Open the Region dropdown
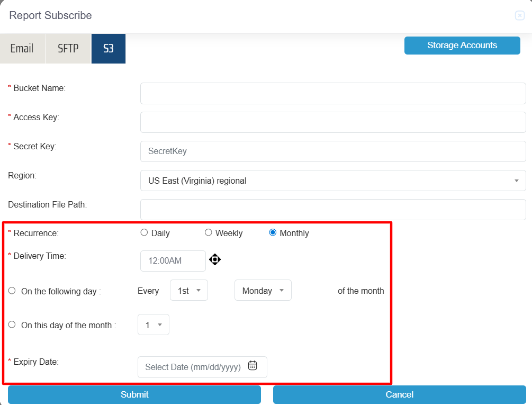This screenshot has height=405, width=532. point(332,181)
